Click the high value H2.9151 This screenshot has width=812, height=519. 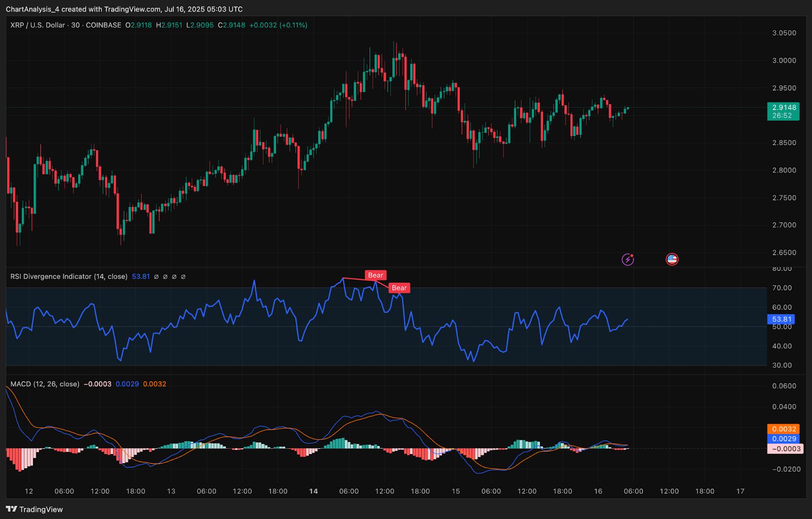coord(169,25)
